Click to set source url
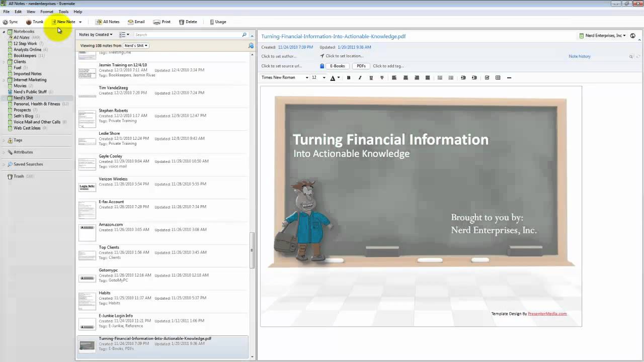 (x=282, y=66)
